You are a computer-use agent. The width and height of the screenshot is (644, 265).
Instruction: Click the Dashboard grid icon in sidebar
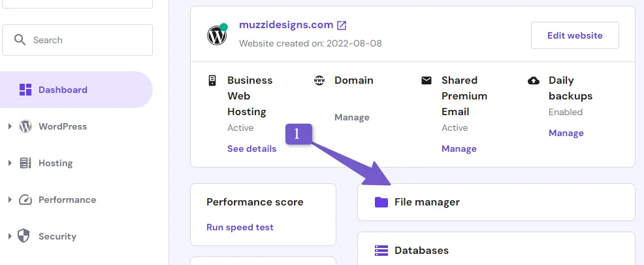click(x=25, y=90)
